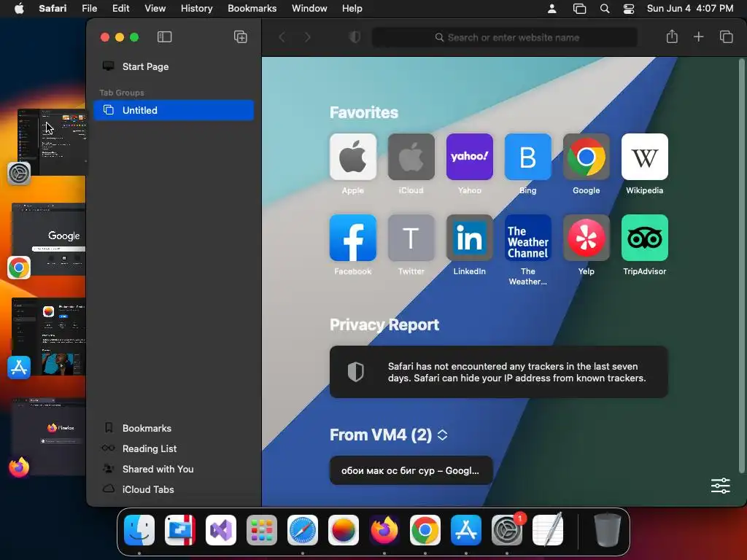Switch to the App Store Stage Manager window
Image resolution: width=747 pixels, height=560 pixels.
(49, 337)
